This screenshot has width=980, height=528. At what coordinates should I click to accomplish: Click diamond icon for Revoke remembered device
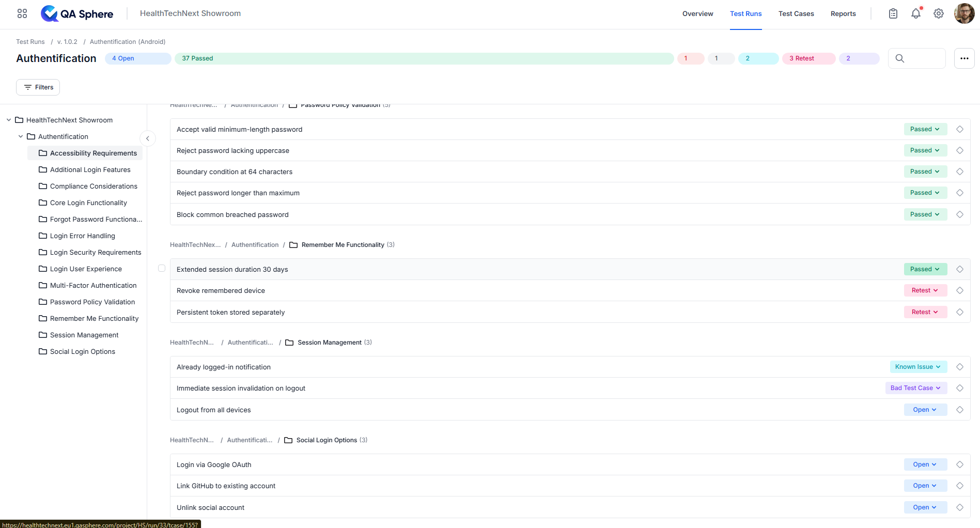[960, 290]
